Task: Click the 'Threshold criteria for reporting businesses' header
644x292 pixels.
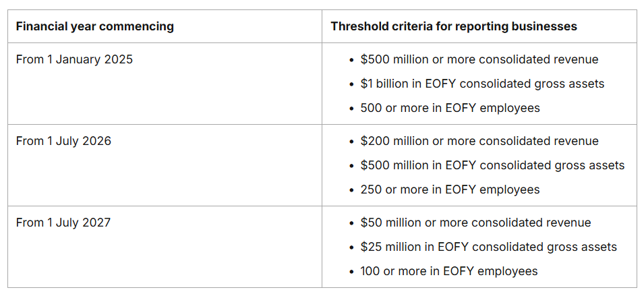Action: (x=453, y=27)
